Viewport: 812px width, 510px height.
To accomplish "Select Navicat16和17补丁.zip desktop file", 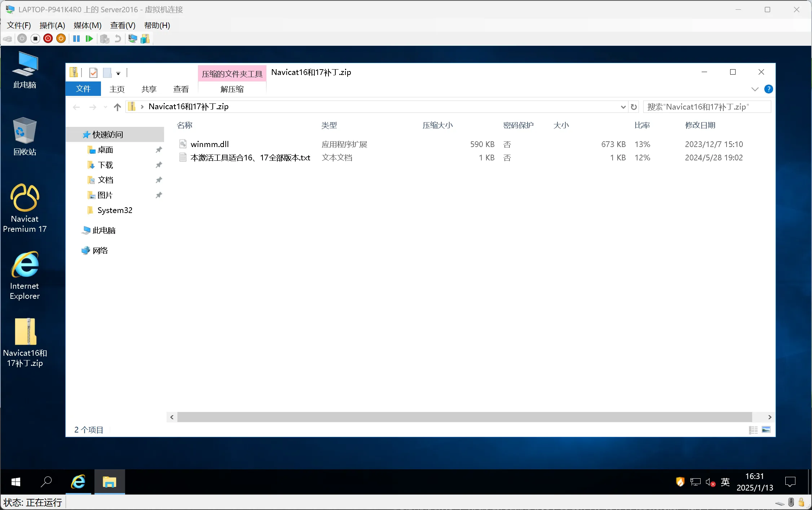I will point(25,343).
